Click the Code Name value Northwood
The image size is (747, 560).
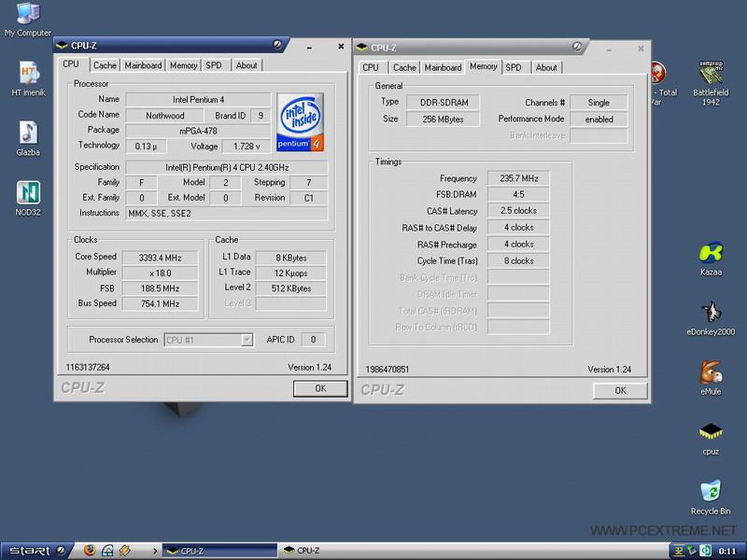pos(165,116)
